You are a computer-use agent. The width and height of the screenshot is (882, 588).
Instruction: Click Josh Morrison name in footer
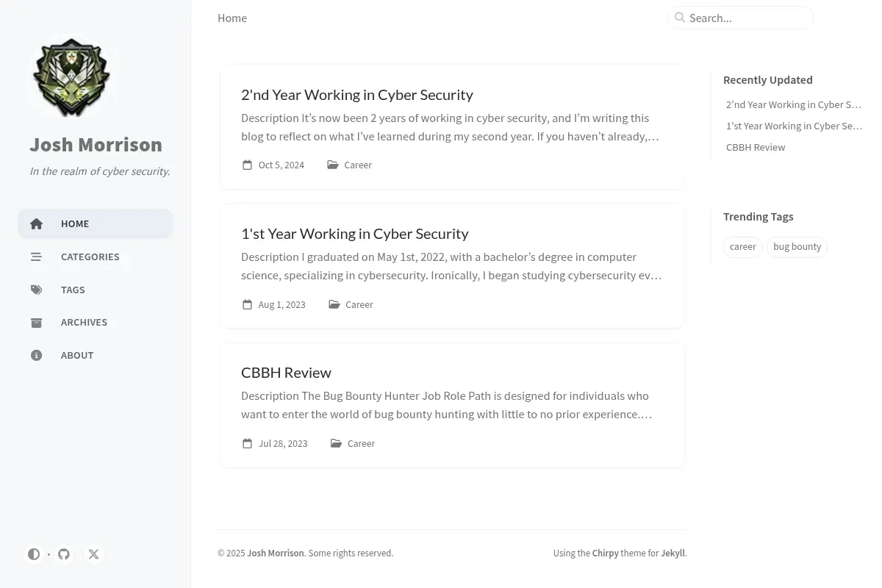(x=276, y=553)
